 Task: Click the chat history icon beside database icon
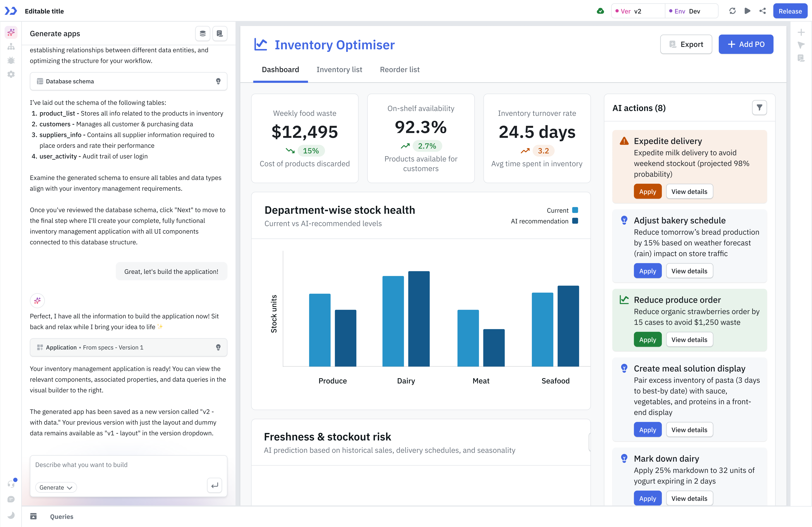[x=220, y=33]
